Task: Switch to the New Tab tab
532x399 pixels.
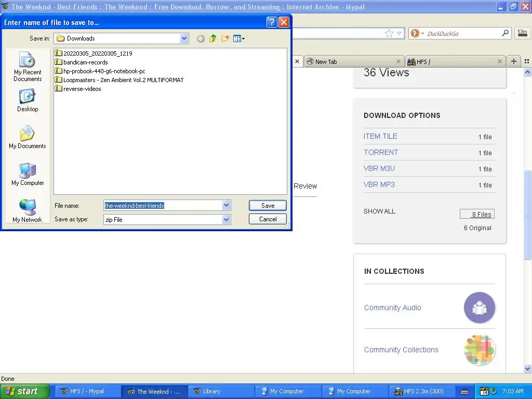Action: (354, 62)
